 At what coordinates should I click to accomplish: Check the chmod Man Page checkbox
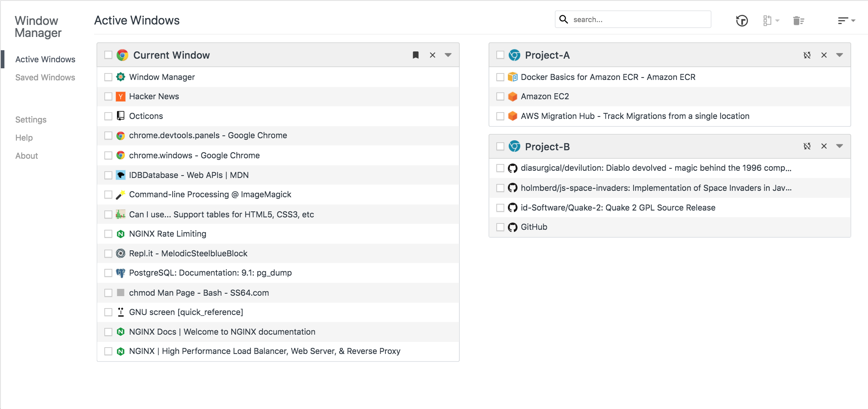tap(108, 293)
